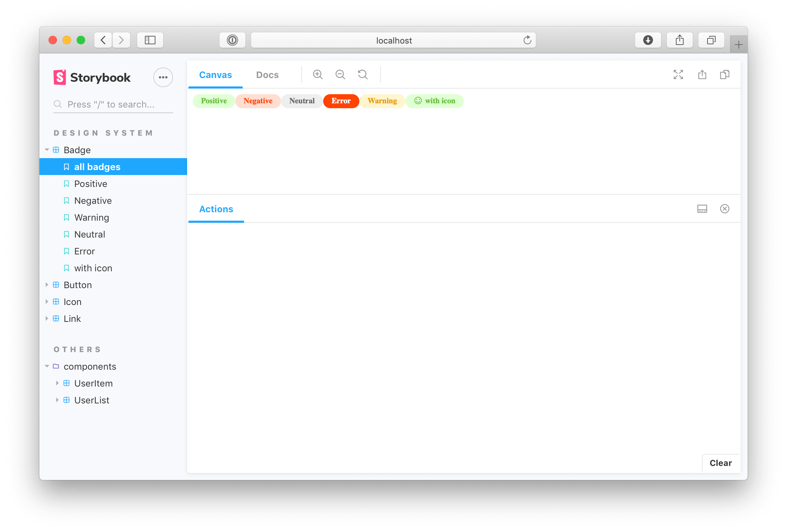
Task: Click the zoom out icon
Action: (340, 75)
